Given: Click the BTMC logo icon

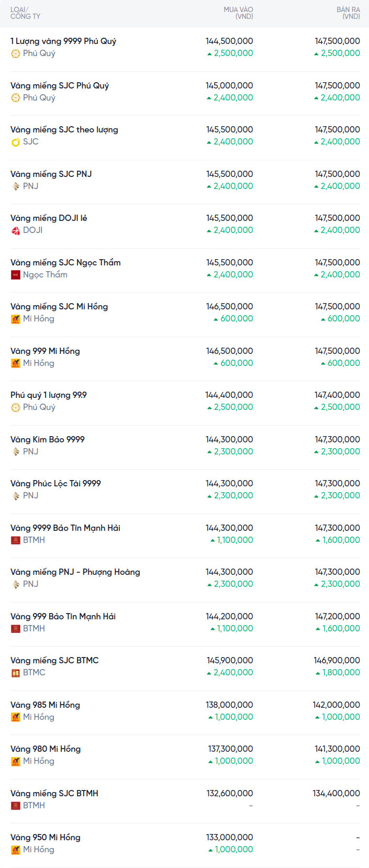Looking at the screenshot, I should point(16,673).
